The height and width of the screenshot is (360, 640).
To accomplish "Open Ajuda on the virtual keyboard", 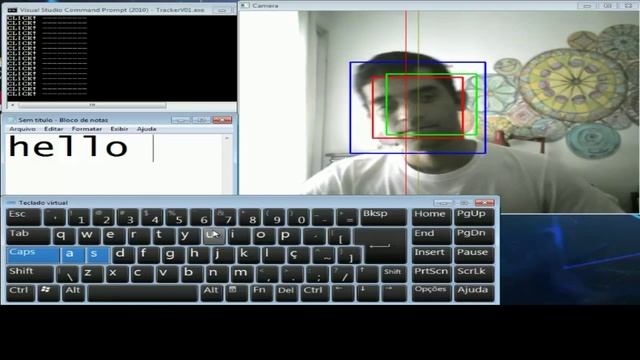I will click(x=474, y=293).
